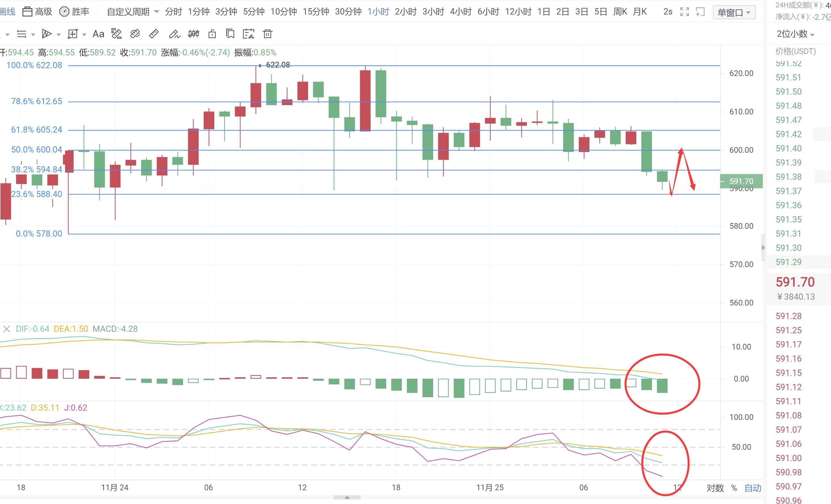Click the ruler-with-pencil measure tool
The height and width of the screenshot is (504, 831).
point(116,34)
